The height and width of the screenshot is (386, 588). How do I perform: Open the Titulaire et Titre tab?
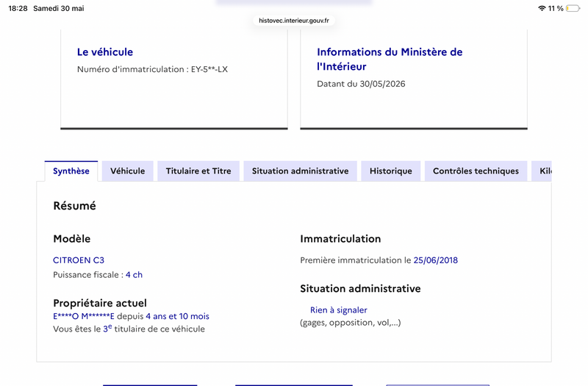[x=198, y=171]
